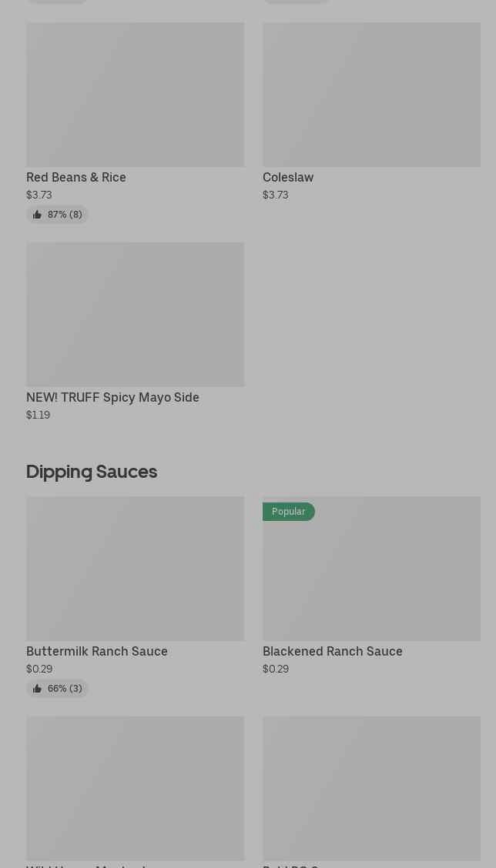Open the bottom-right dipping sauce image

(x=371, y=788)
